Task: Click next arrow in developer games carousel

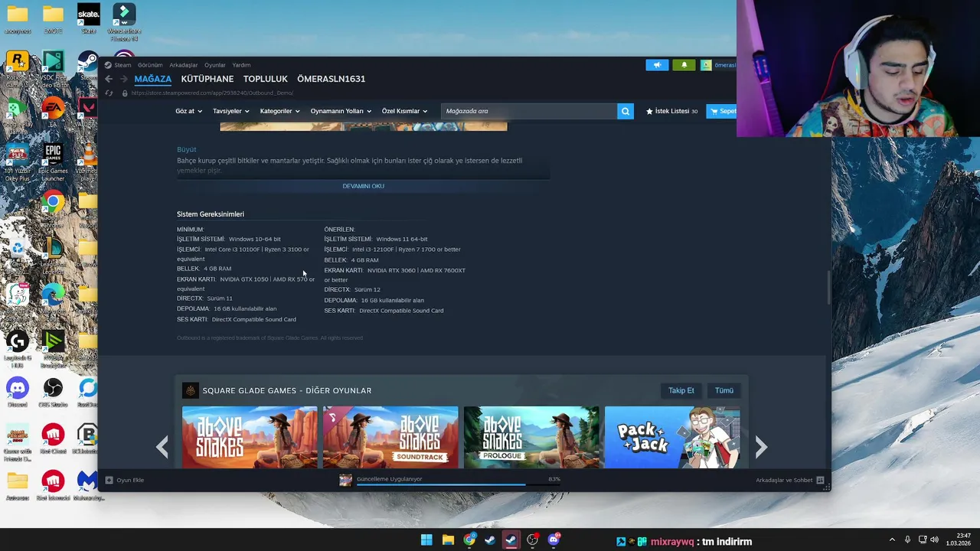Action: tap(760, 447)
